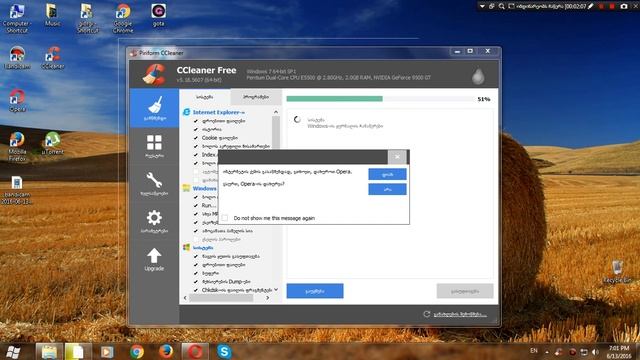Uncheck first checkbox under the System heading
Viewport: 640px width, 360px height.
196,256
